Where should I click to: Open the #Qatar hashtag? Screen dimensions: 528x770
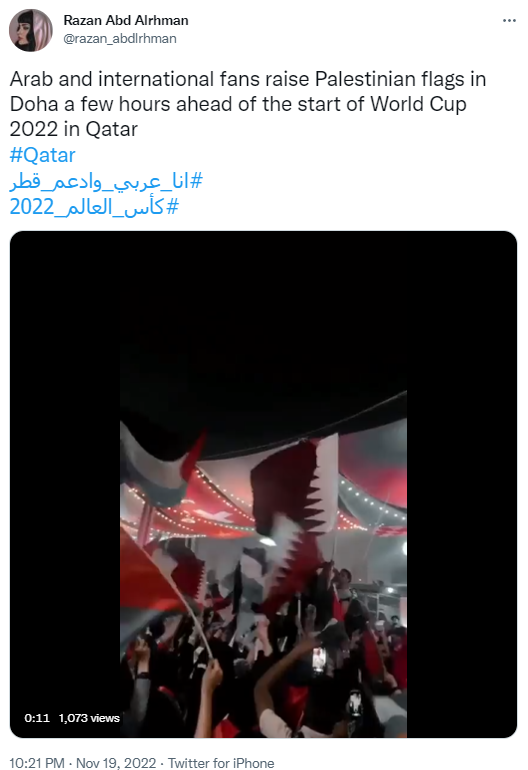point(43,155)
